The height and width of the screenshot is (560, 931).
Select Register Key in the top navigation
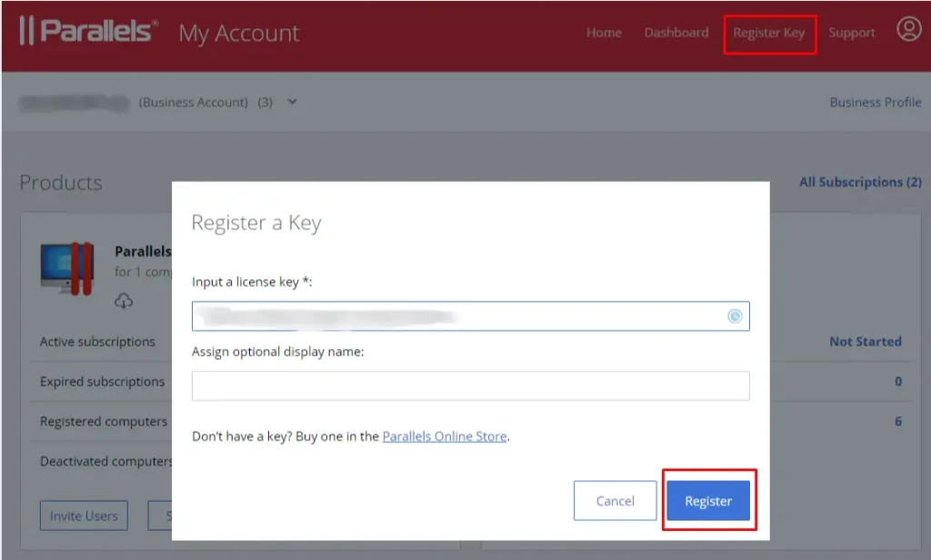(769, 34)
